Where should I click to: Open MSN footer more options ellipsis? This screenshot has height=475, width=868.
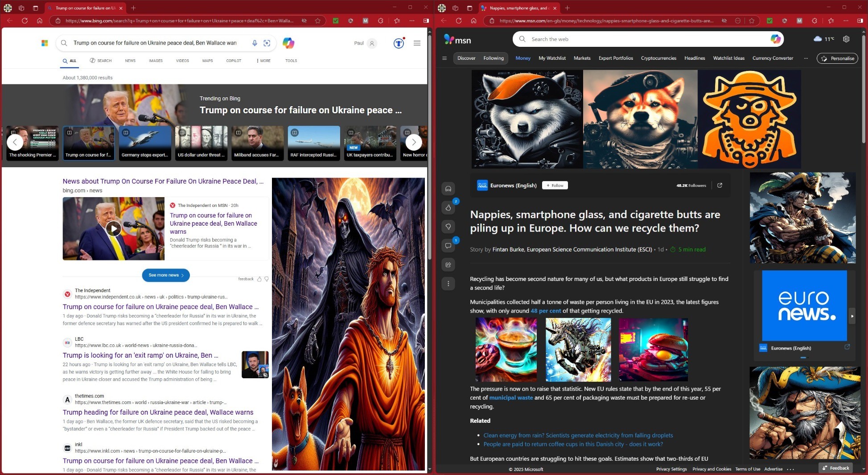(790, 469)
